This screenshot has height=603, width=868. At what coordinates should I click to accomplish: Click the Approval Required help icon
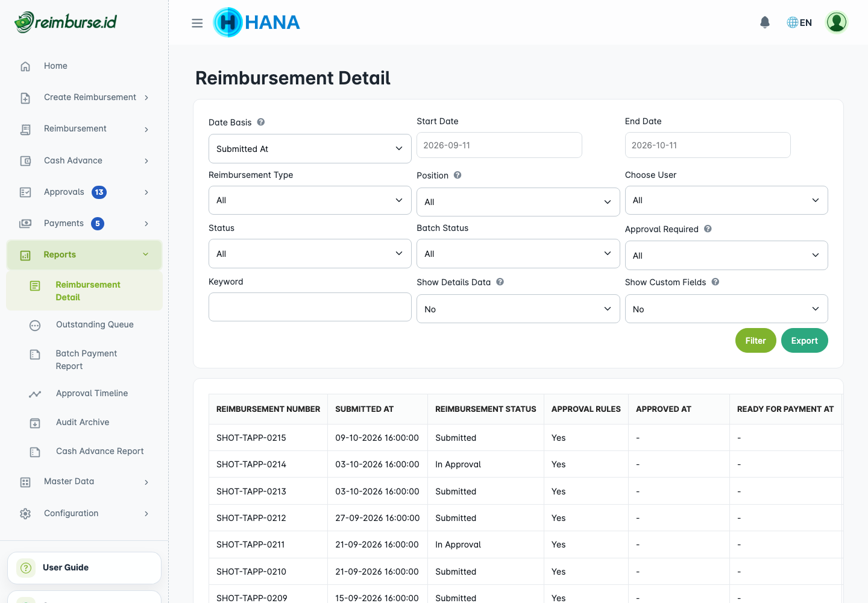pos(708,229)
